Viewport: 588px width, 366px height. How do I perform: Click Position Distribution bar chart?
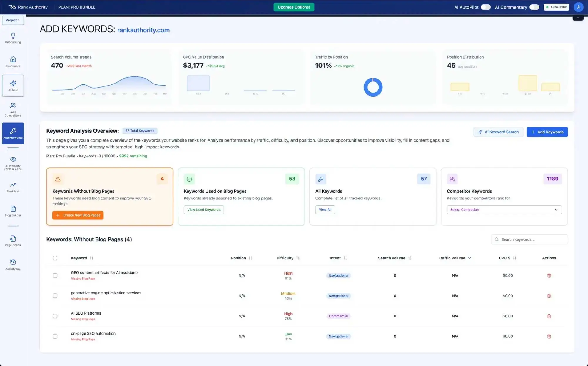505,85
